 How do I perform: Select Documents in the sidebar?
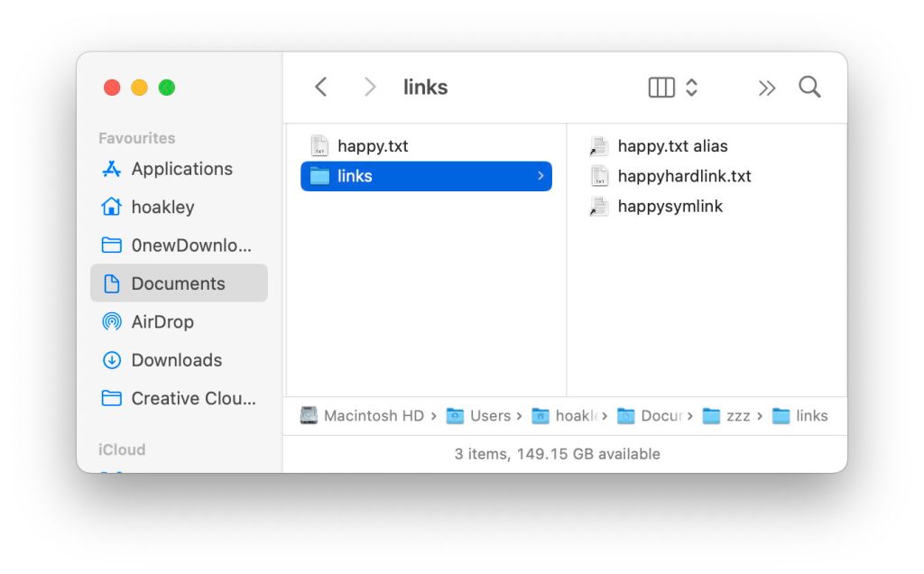point(178,283)
